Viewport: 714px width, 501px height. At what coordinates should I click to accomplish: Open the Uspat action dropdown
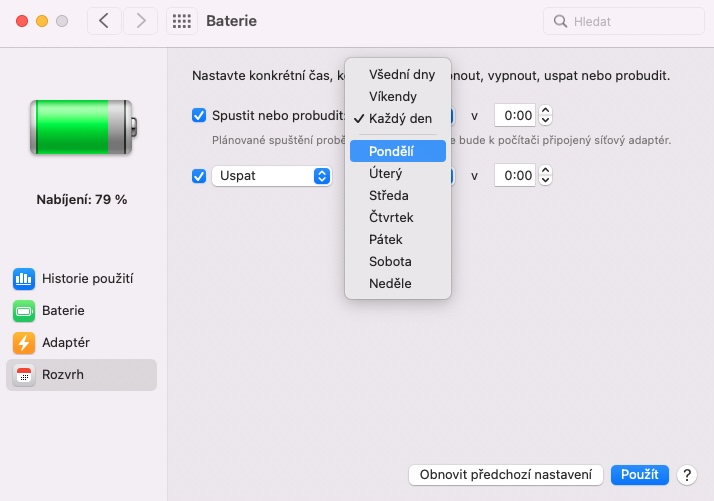(271, 176)
